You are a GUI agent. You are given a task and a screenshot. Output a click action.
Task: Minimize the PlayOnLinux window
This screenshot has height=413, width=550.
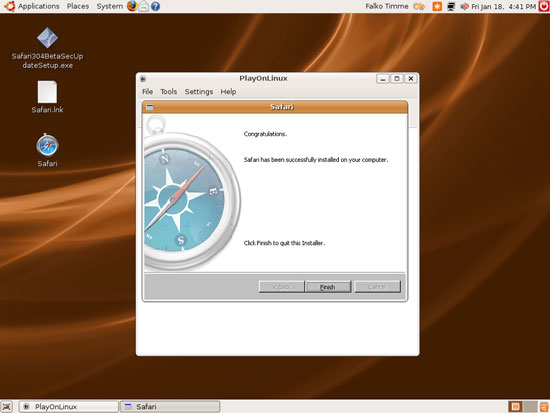point(383,79)
